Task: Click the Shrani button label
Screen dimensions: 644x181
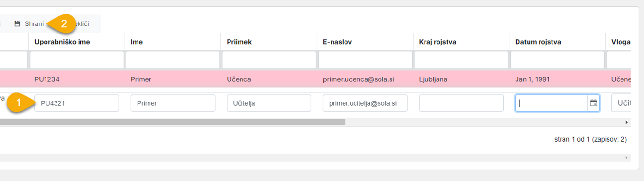Action: click(x=34, y=23)
